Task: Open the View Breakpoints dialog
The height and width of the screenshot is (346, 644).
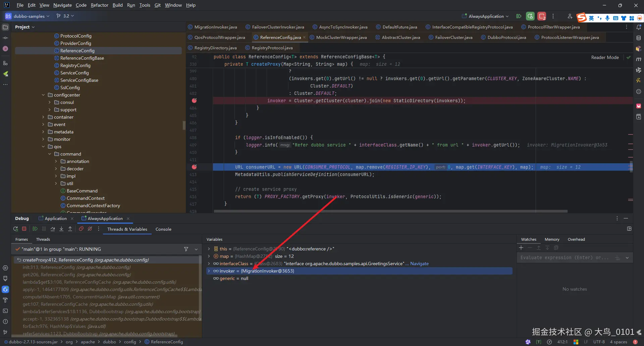Action: coord(81,229)
